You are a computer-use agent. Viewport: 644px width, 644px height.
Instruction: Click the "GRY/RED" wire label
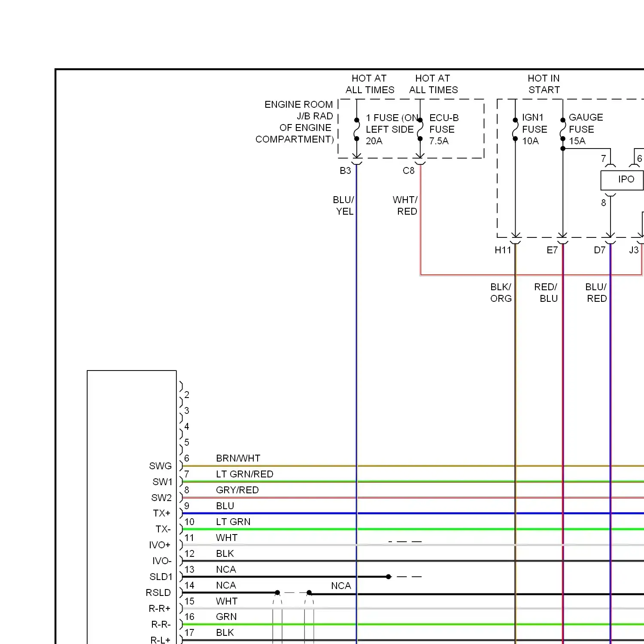(x=237, y=490)
